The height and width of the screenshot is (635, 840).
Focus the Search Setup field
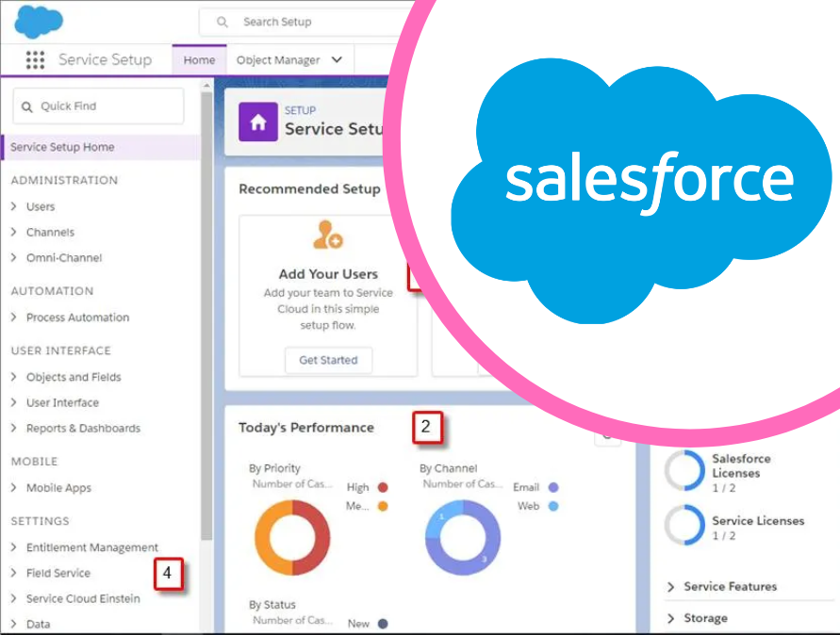coord(305,22)
